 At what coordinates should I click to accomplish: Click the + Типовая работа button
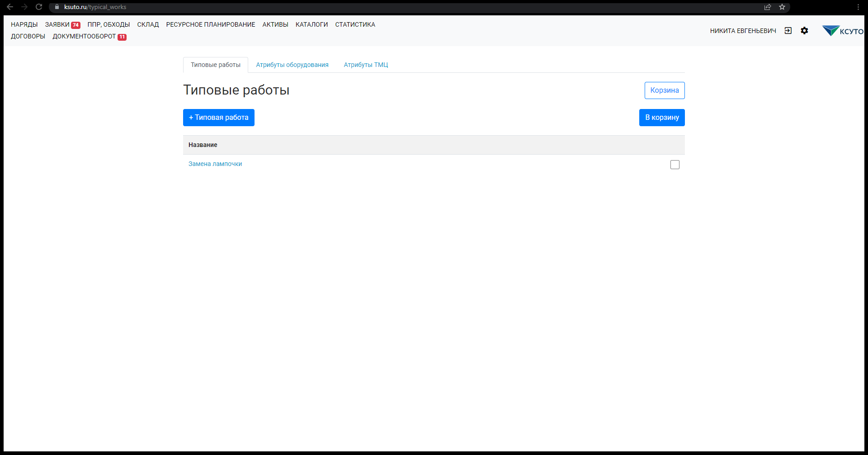[x=219, y=118]
